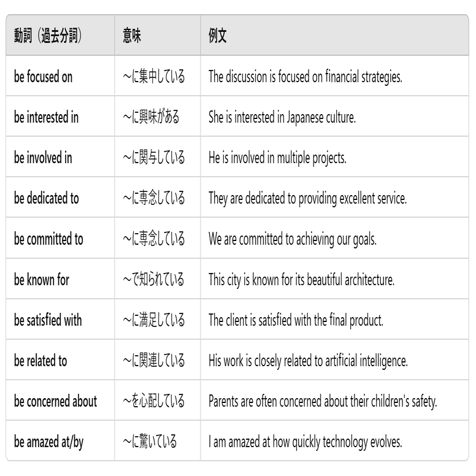Select the "be concerned about" cell
The height and width of the screenshot is (476, 476).
(x=55, y=401)
